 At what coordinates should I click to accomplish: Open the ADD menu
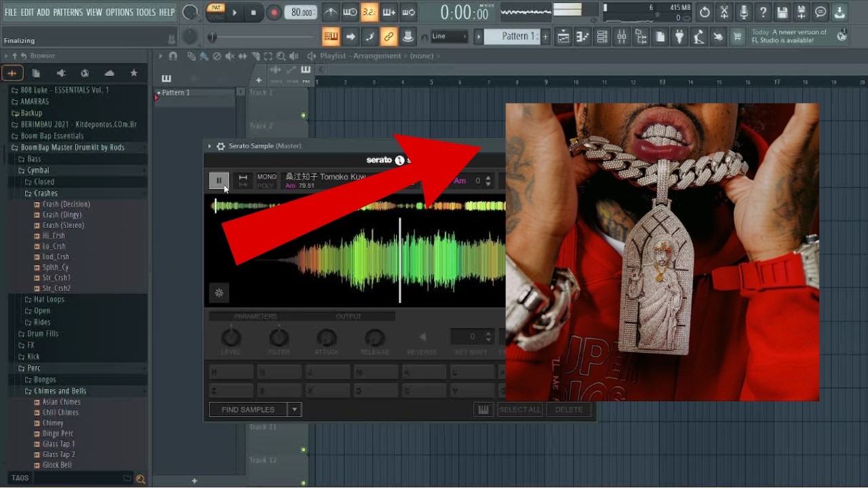pos(43,12)
